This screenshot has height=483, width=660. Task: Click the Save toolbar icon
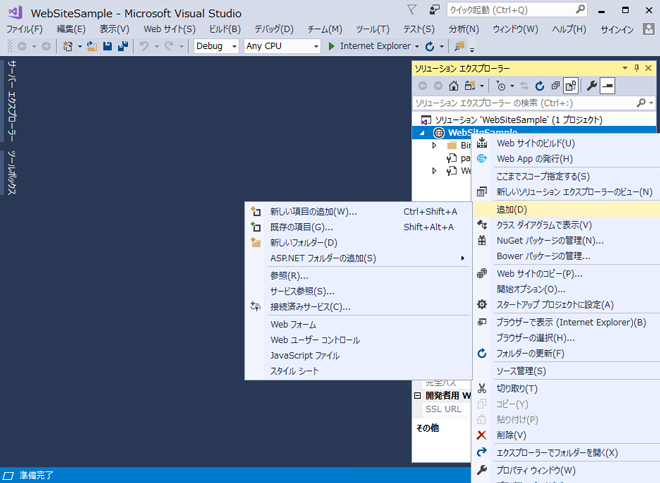108,46
